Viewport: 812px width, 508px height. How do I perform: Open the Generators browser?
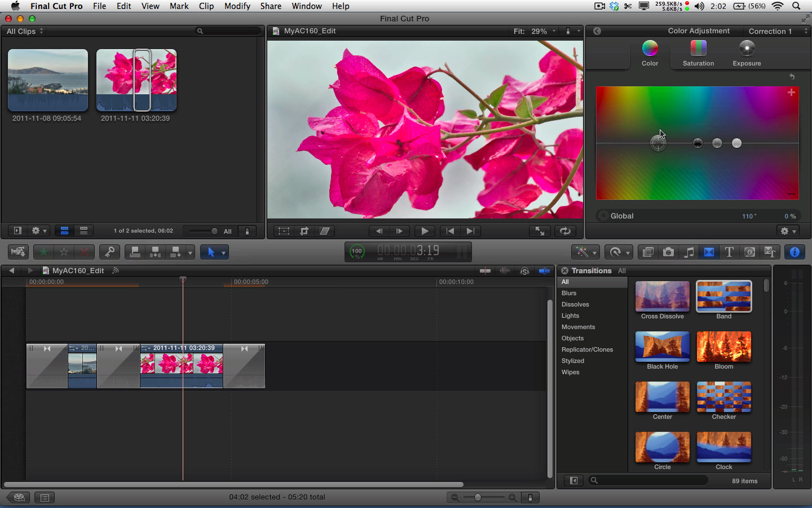click(x=749, y=252)
